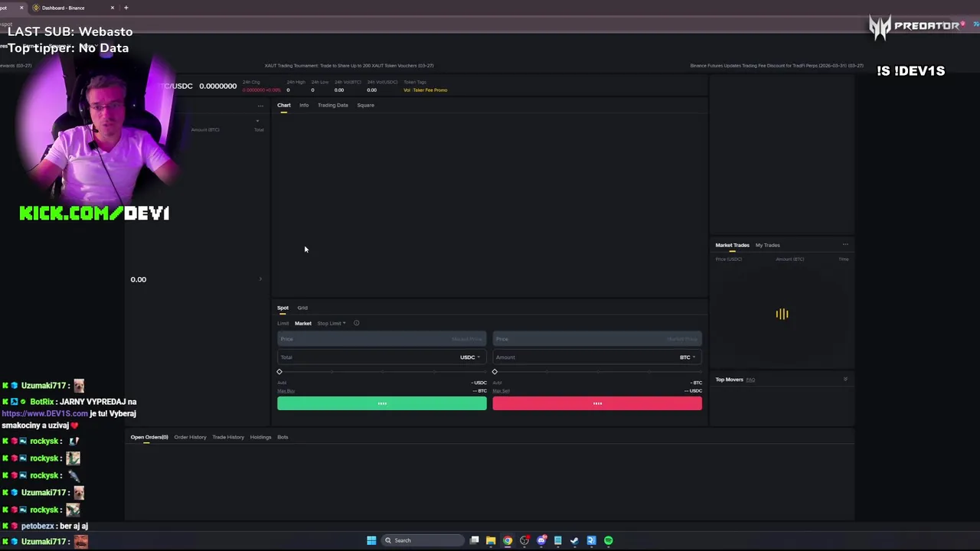Screen dimensions: 980x551
Task: Click the buy form Price field
Action: [382, 339]
